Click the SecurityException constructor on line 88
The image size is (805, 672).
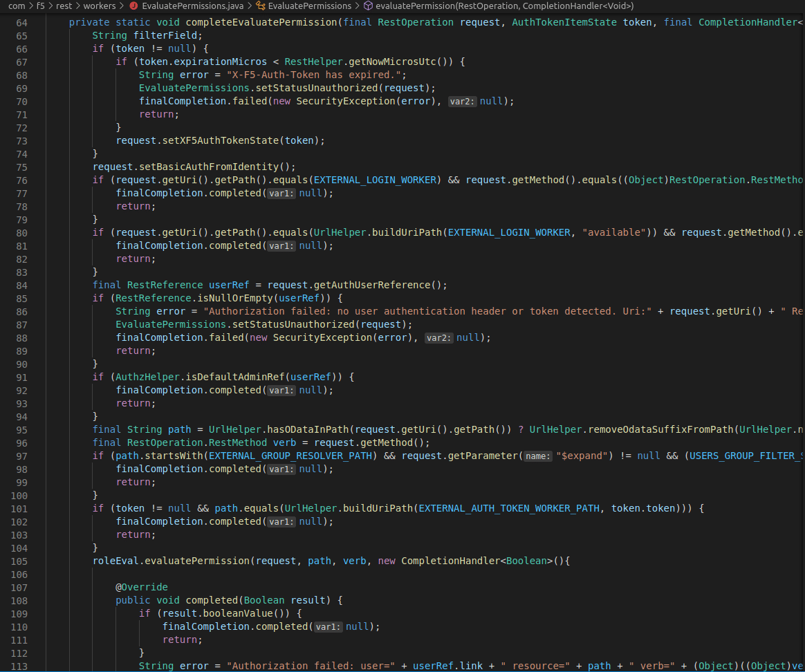click(x=322, y=337)
